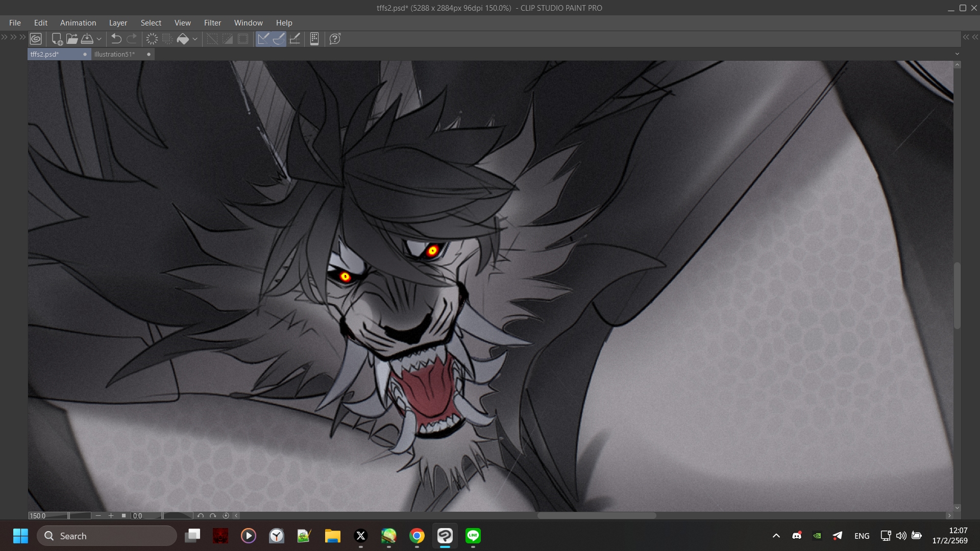Viewport: 980px width, 551px height.
Task: Connect to smartphone icon
Action: click(x=314, y=39)
